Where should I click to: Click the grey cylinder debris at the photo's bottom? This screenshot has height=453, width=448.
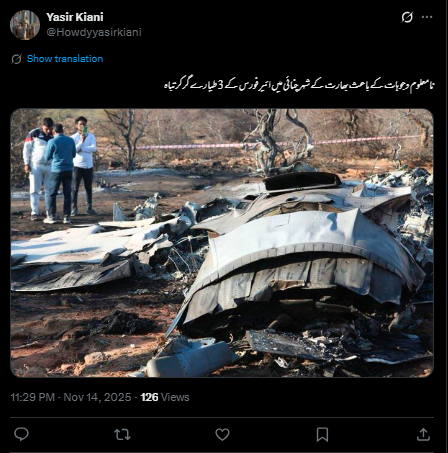[x=192, y=359]
